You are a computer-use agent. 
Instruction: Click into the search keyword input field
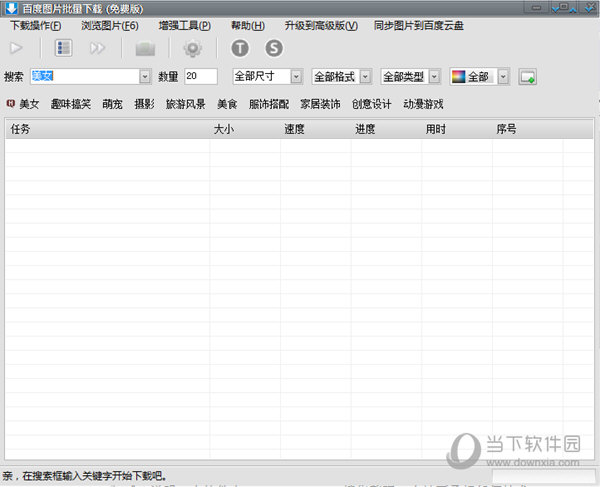click(x=85, y=77)
